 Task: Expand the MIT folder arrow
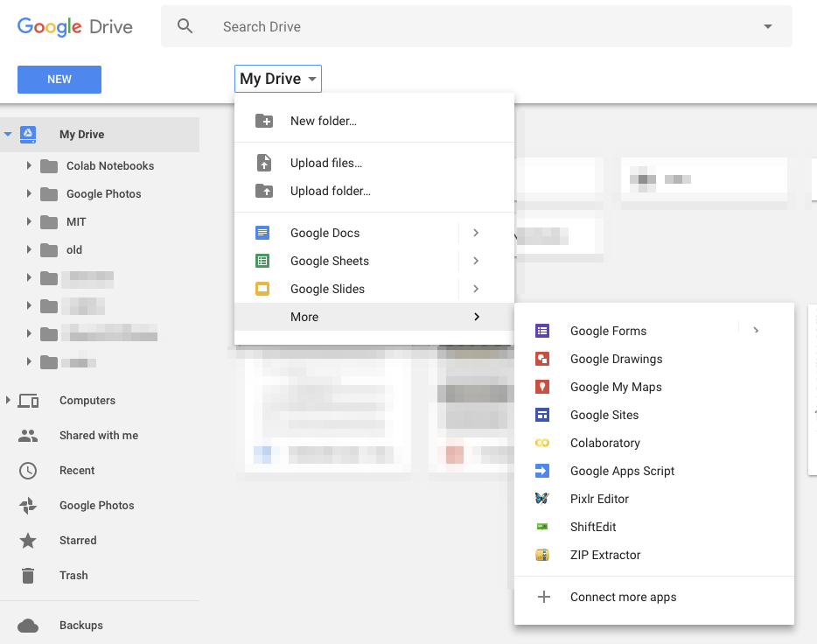[x=29, y=222]
